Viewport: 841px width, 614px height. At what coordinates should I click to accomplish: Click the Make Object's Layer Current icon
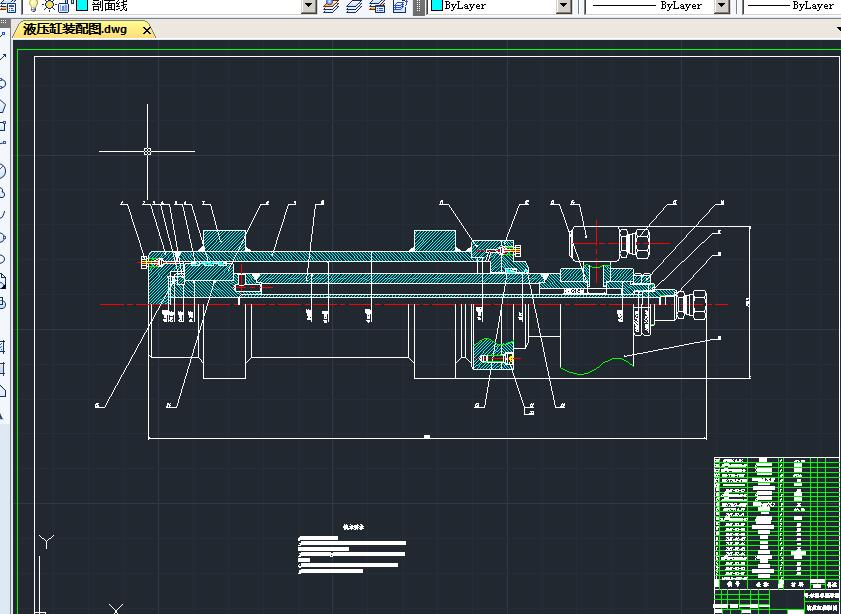pyautogui.click(x=333, y=6)
